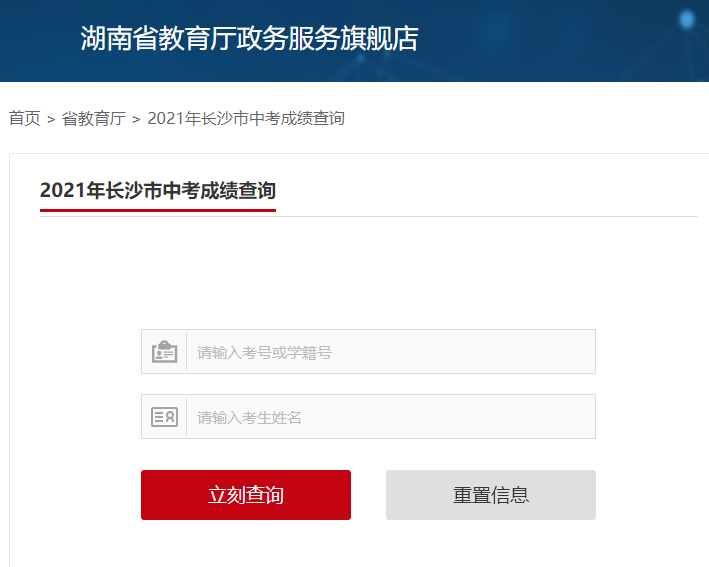Click the dark blue banner left of the title
This screenshot has height=567, width=709.
pyautogui.click(x=40, y=41)
